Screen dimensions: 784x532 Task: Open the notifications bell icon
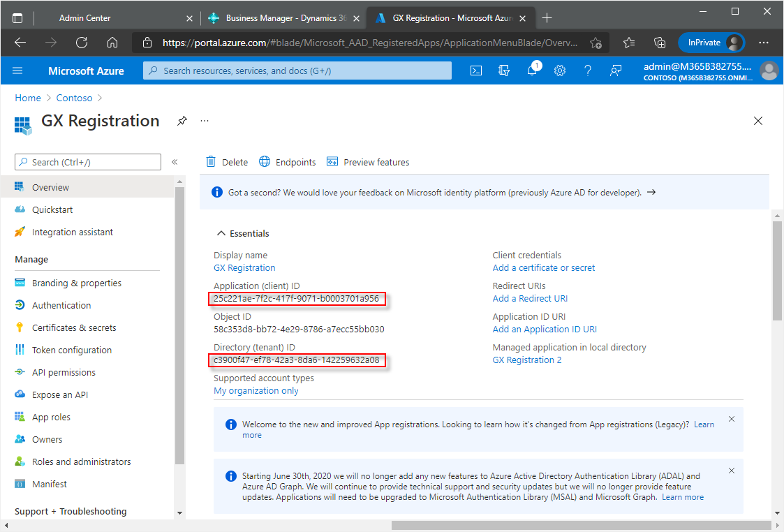533,71
